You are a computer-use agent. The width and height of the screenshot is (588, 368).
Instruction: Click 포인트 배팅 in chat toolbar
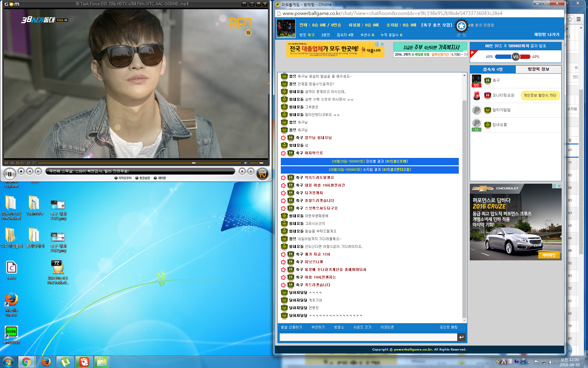pyautogui.click(x=449, y=327)
